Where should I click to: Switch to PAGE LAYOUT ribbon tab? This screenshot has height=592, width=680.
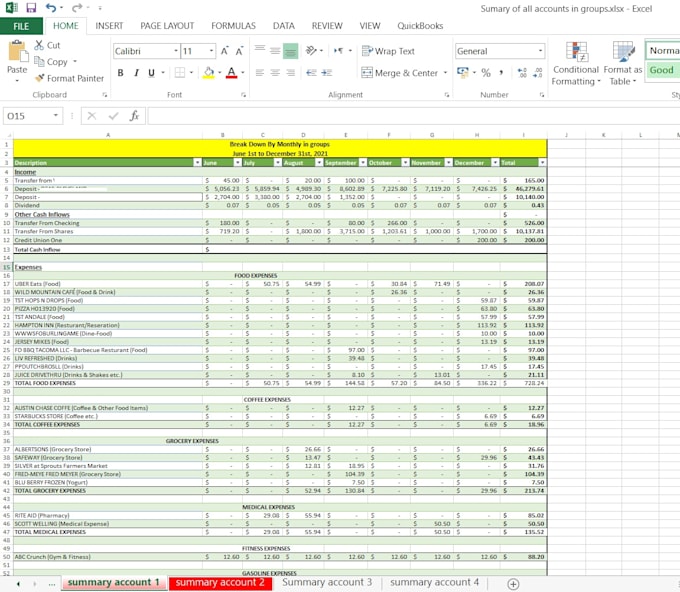[167, 26]
